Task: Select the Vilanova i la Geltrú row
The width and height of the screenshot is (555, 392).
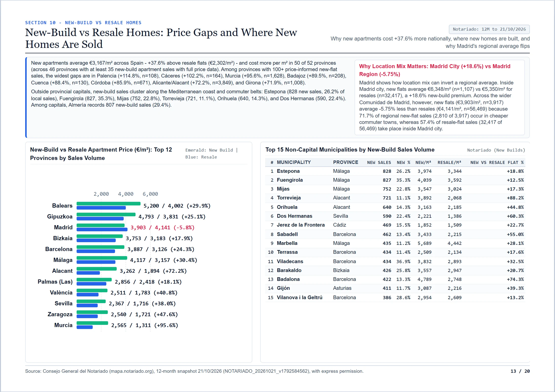Action: click(x=395, y=297)
